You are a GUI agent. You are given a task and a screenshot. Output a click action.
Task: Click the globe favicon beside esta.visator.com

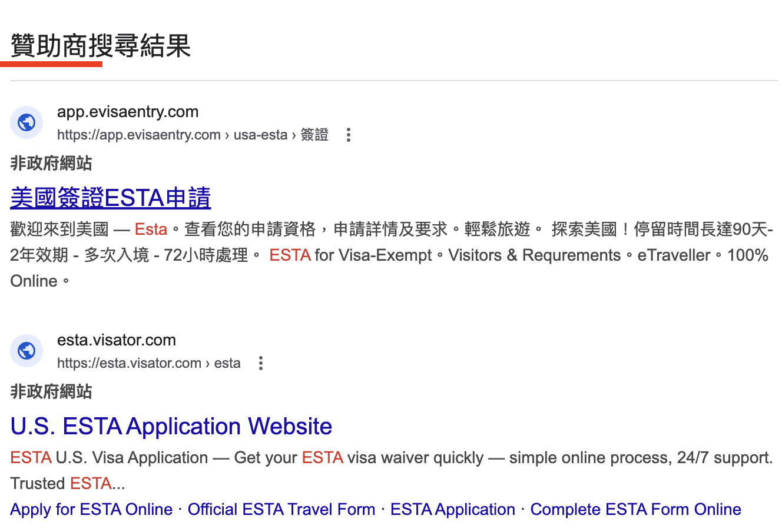tap(26, 351)
